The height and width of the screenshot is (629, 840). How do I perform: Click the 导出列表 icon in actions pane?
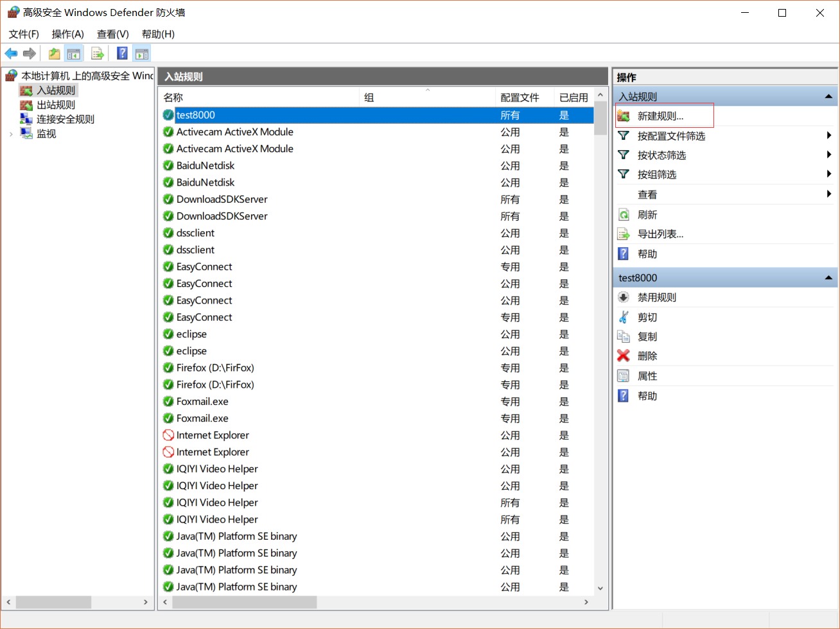pyautogui.click(x=623, y=234)
